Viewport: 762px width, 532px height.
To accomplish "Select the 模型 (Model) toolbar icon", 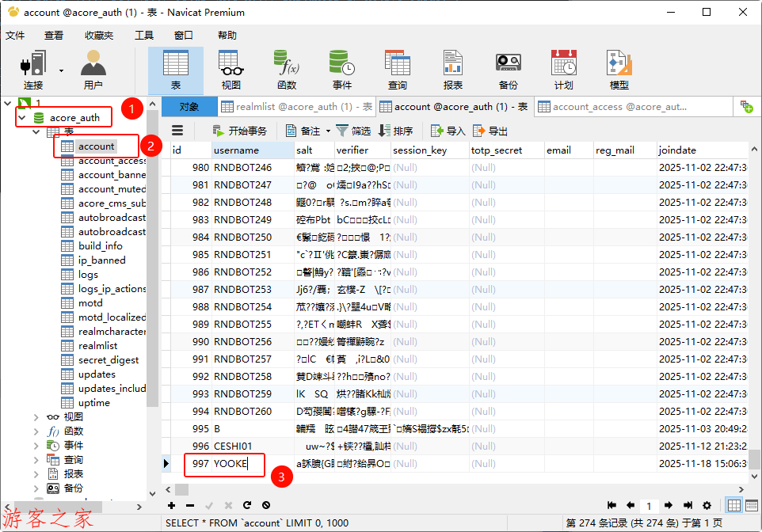I will (619, 70).
